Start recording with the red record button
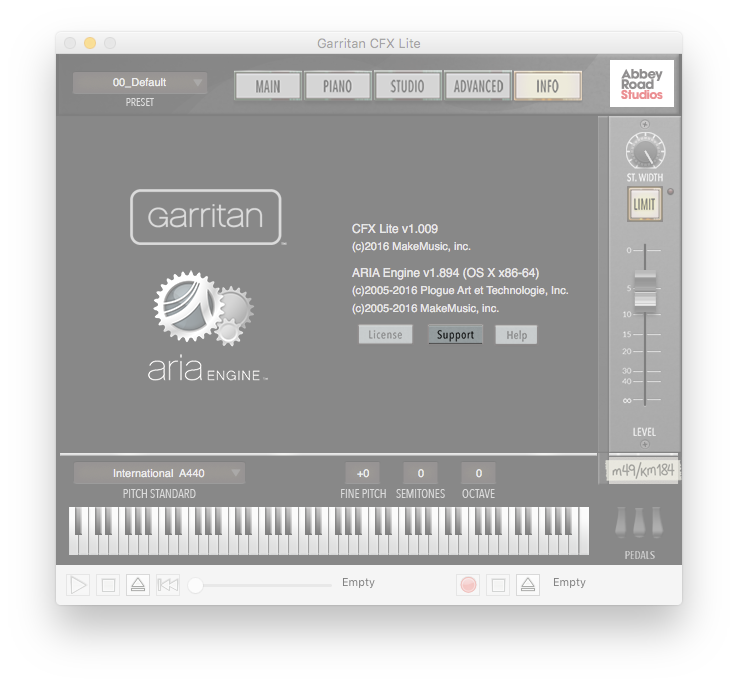 [468, 585]
